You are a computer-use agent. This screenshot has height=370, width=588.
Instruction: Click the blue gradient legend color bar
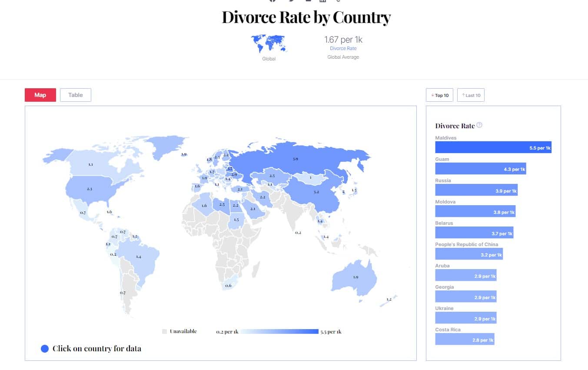point(279,332)
